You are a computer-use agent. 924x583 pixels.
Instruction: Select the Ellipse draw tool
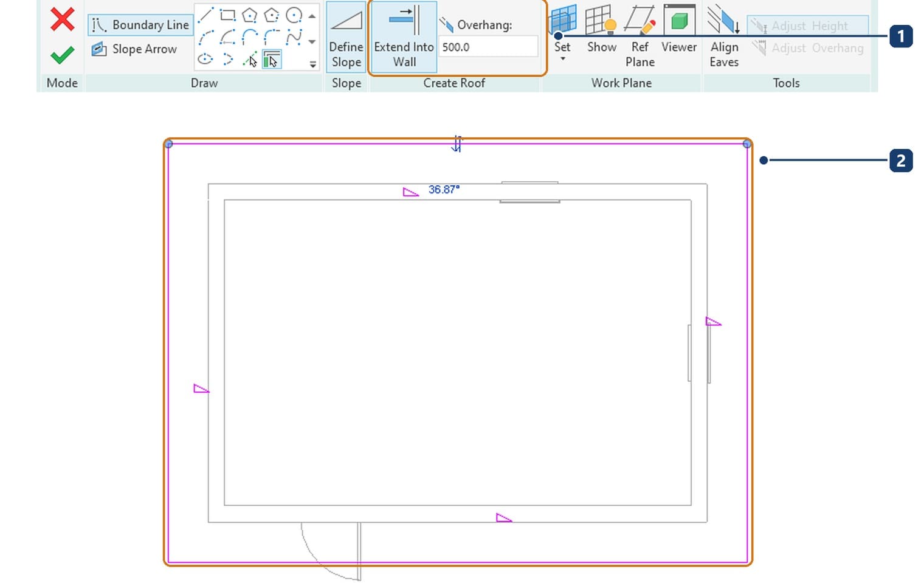click(x=205, y=60)
